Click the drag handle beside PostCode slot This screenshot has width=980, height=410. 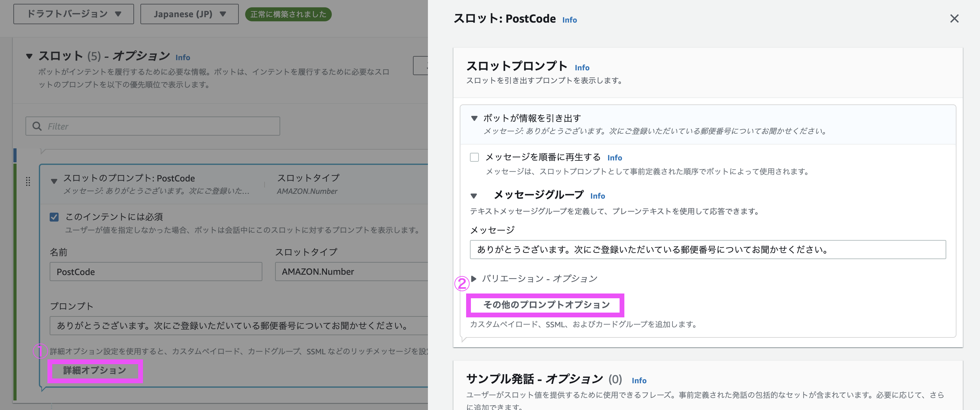[28, 181]
